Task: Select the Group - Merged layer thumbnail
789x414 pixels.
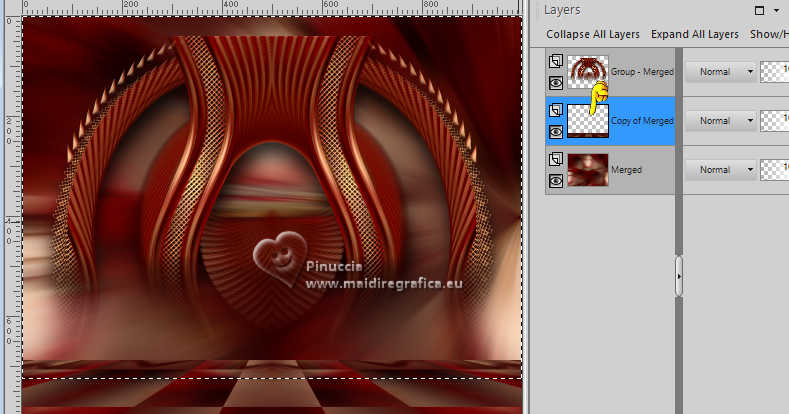Action: point(588,72)
